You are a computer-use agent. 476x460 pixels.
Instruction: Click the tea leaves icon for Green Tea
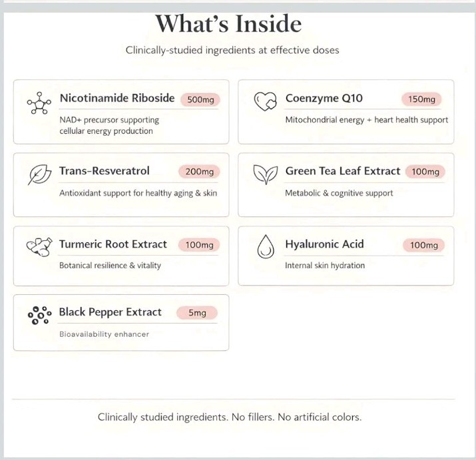coord(266,174)
